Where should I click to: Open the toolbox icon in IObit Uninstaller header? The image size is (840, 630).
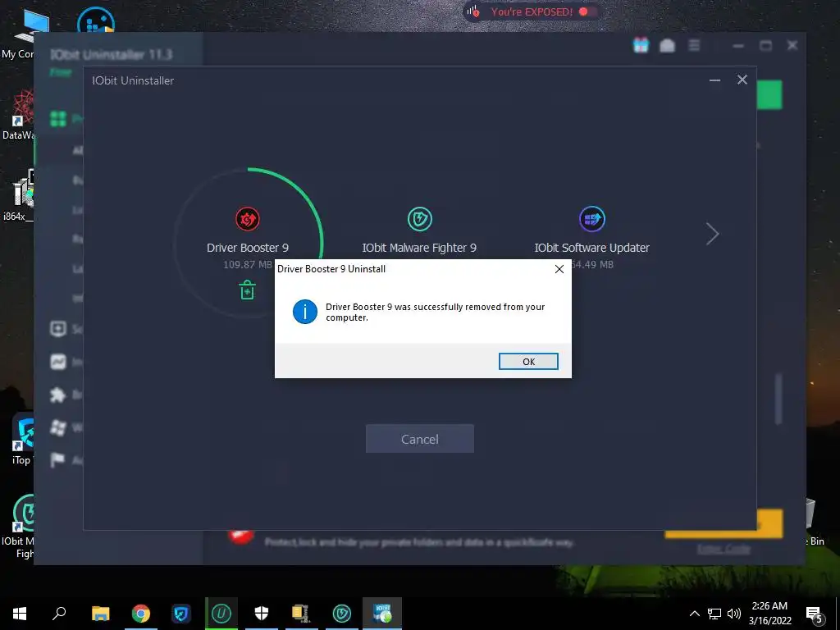667,46
